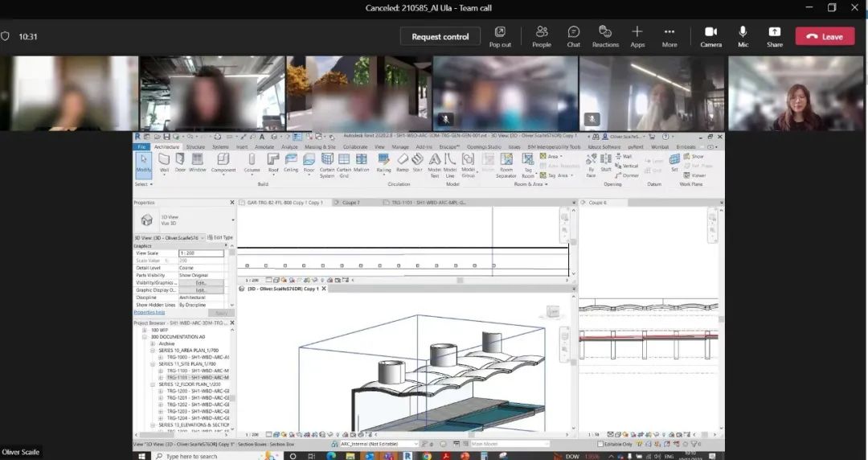Click the View Scale value field

point(201,253)
